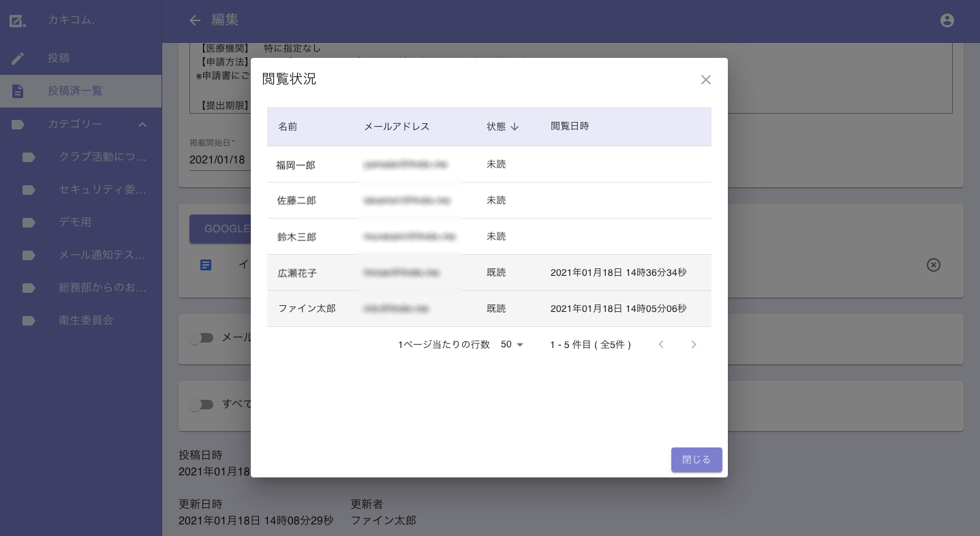
Task: Click the tag icon beside 衛生委員会
Action: tap(29, 321)
